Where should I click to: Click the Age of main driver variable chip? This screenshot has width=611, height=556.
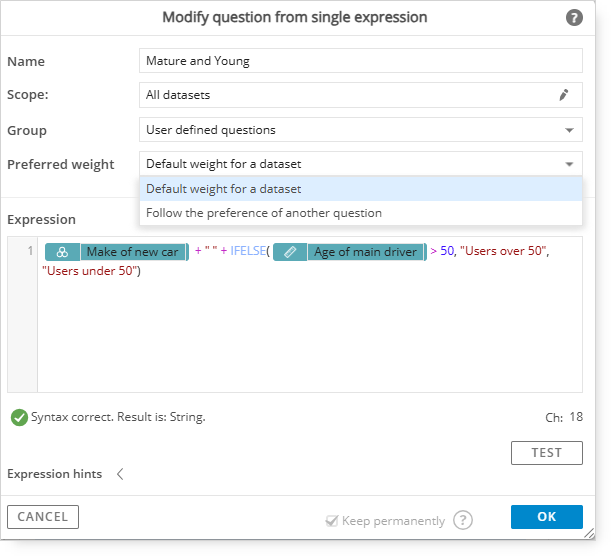click(x=350, y=252)
